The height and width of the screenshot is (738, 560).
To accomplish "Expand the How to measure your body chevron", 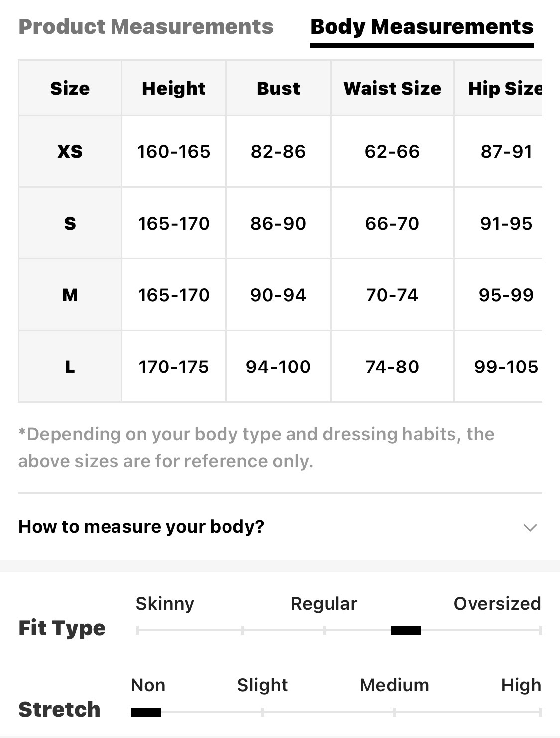I will coord(530,527).
